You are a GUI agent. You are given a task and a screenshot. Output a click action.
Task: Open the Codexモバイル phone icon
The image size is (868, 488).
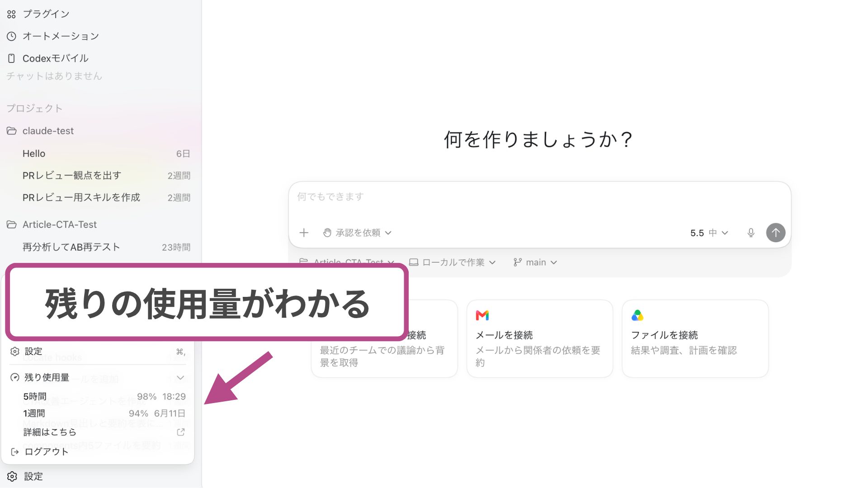(11, 58)
